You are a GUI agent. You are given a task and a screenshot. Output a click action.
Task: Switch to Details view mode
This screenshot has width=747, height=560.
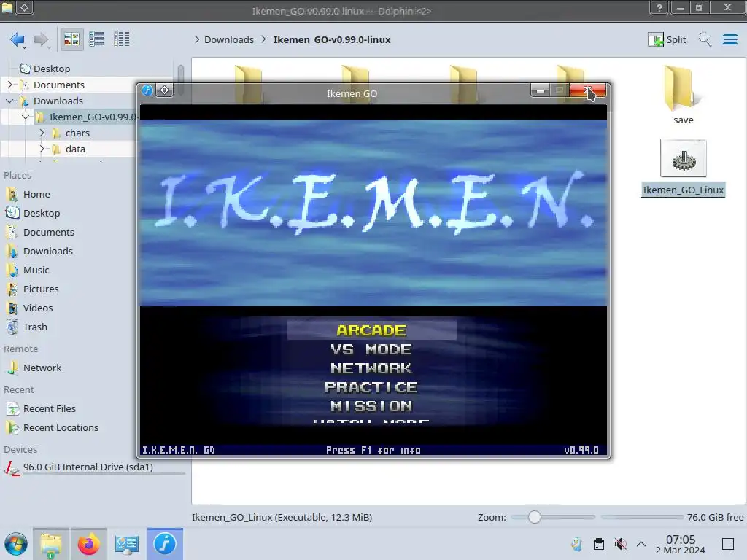[x=122, y=39]
